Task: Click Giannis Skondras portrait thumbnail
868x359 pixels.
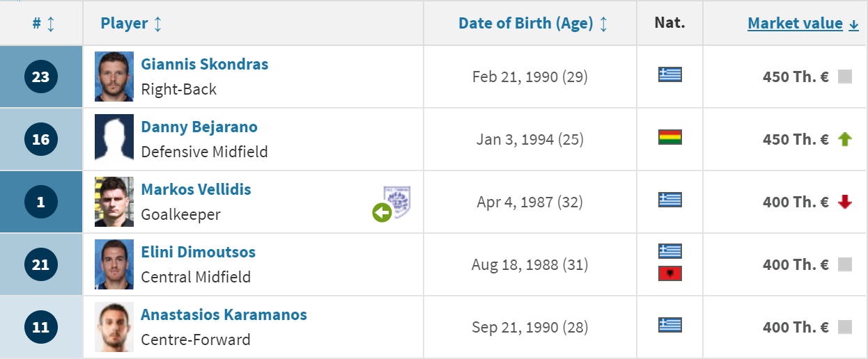Action: coord(114,77)
